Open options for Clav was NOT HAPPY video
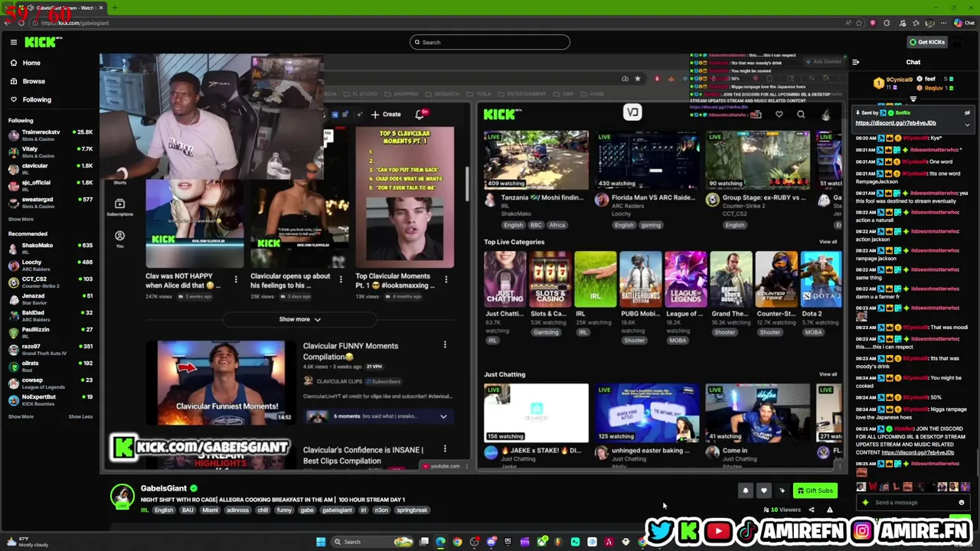The width and height of the screenshot is (980, 551). 236,279
